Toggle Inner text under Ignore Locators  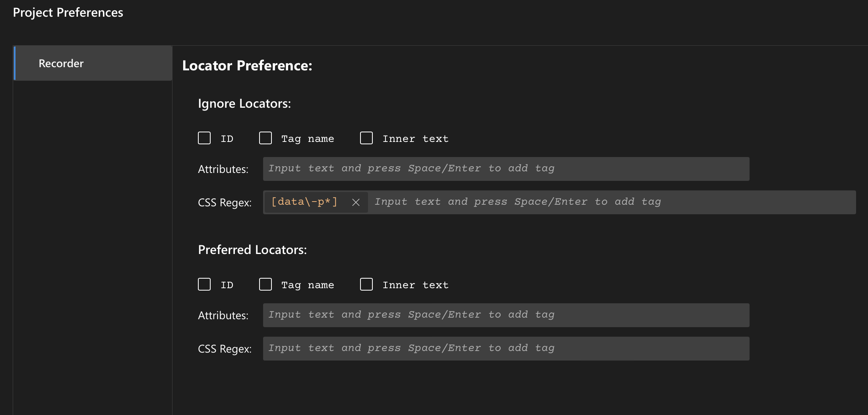click(366, 138)
